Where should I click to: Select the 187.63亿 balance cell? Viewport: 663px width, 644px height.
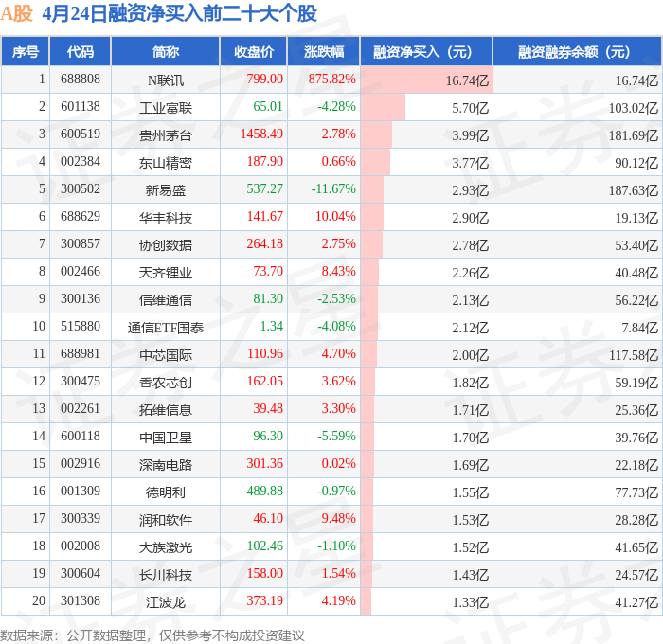(x=634, y=190)
